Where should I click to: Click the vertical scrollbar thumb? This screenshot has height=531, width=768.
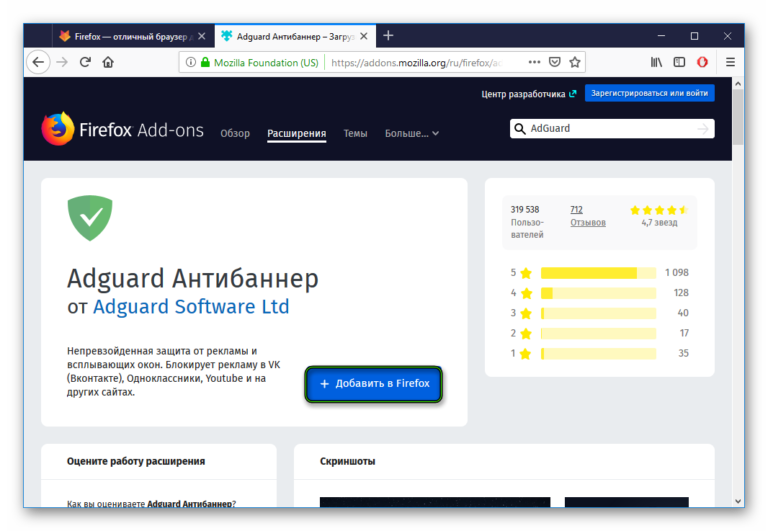click(x=738, y=117)
